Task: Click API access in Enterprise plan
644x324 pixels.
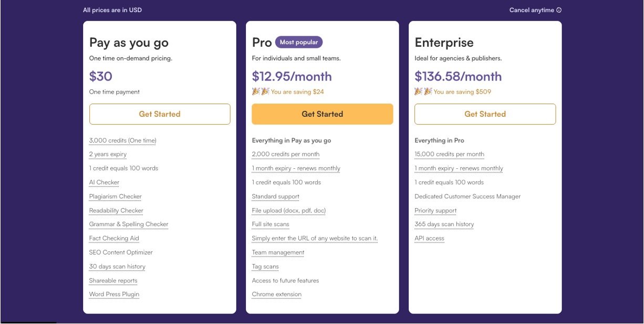Action: 429,238
